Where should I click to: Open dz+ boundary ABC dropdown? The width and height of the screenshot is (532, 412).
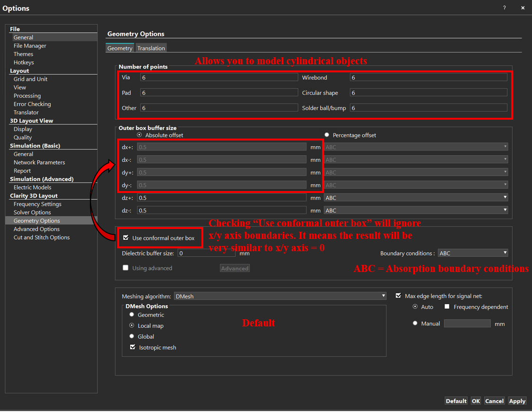click(x=416, y=198)
